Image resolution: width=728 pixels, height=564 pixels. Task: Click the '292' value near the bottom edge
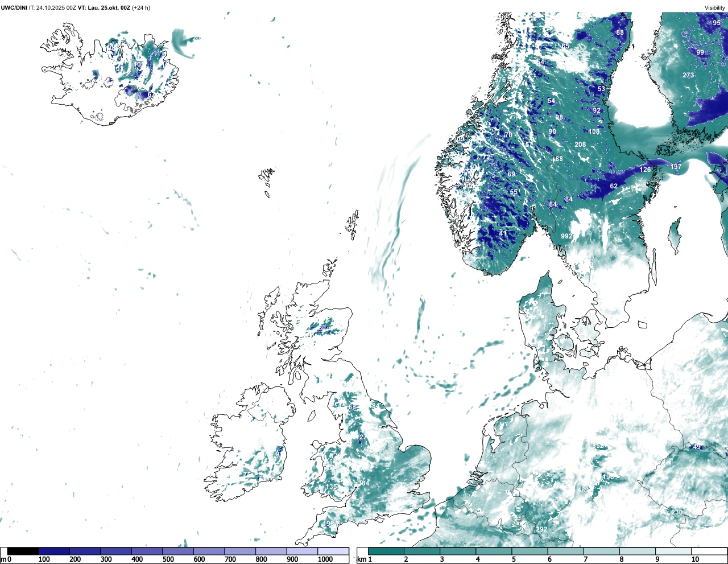click(x=541, y=529)
